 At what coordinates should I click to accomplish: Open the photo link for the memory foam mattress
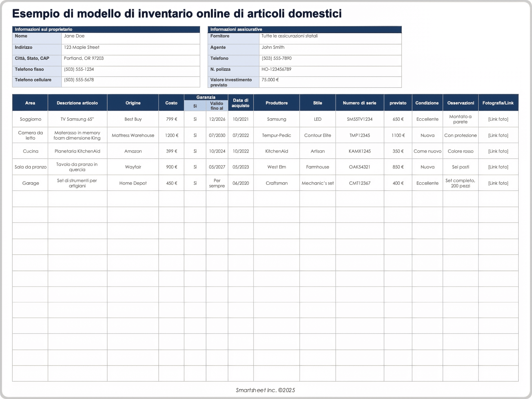click(x=498, y=135)
